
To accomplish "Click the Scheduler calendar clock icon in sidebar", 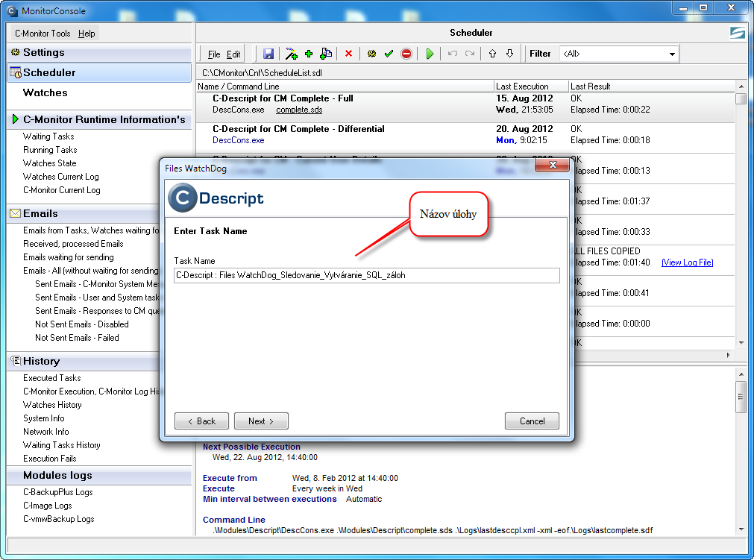I will pyautogui.click(x=16, y=72).
